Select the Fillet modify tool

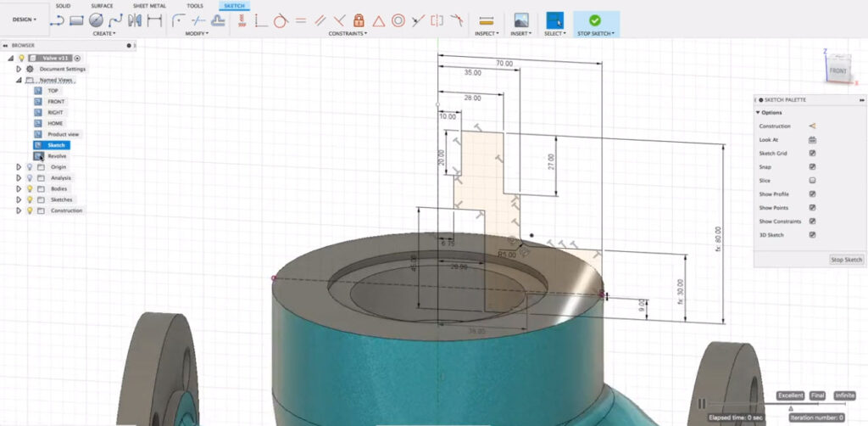pyautogui.click(x=178, y=20)
